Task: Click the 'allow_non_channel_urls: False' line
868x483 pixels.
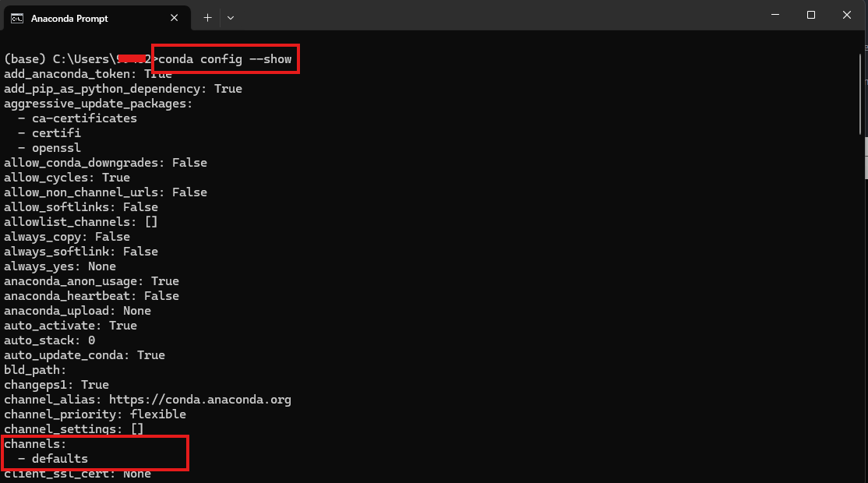Action: [105, 192]
